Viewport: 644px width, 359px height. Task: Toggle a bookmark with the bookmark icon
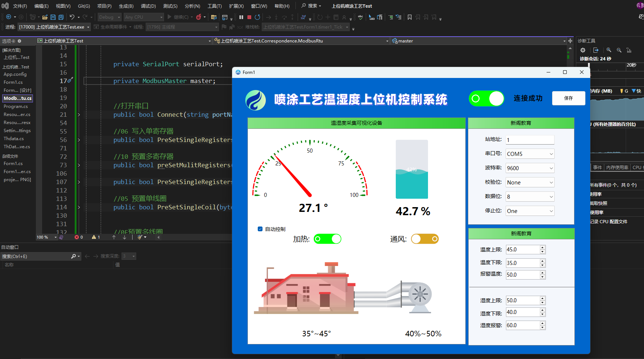tap(410, 17)
